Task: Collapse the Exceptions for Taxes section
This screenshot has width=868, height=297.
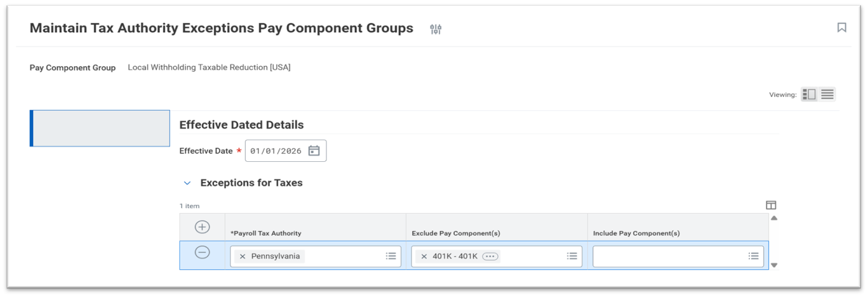Action: click(x=187, y=183)
